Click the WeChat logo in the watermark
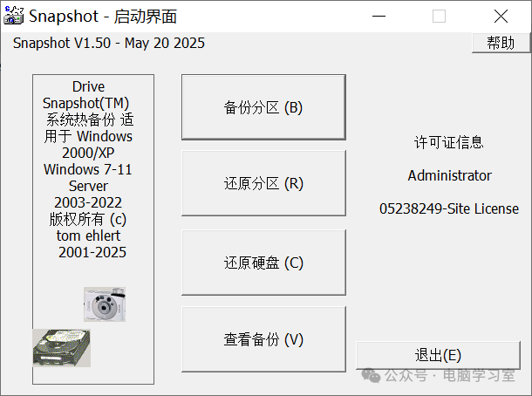The width and height of the screenshot is (532, 396). click(372, 375)
